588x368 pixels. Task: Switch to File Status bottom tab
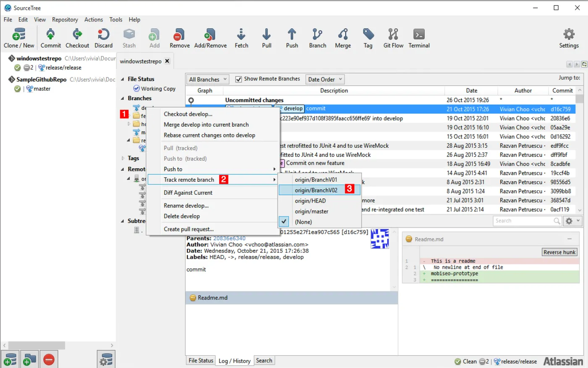[x=201, y=360]
